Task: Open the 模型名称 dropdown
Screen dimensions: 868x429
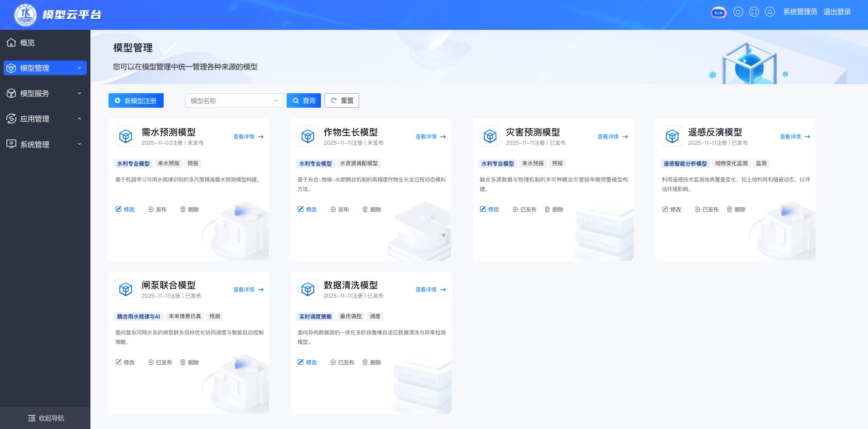Action: coord(234,100)
